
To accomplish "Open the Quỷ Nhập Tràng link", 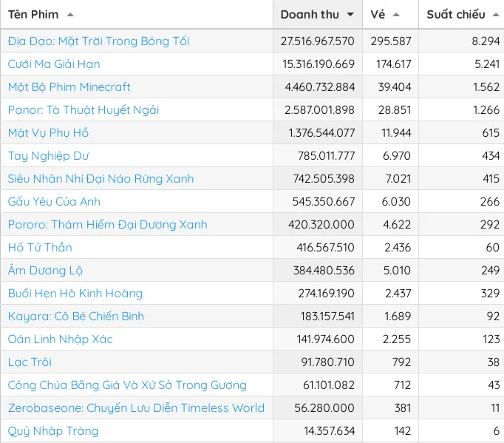I will click(53, 431).
